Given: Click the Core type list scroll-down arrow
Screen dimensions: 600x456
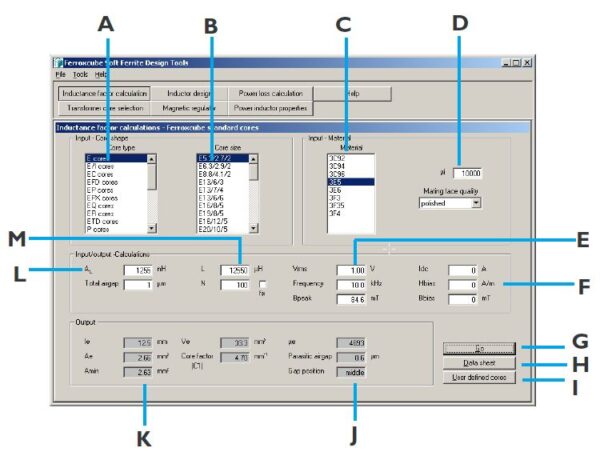Looking at the screenshot, I should [152, 228].
